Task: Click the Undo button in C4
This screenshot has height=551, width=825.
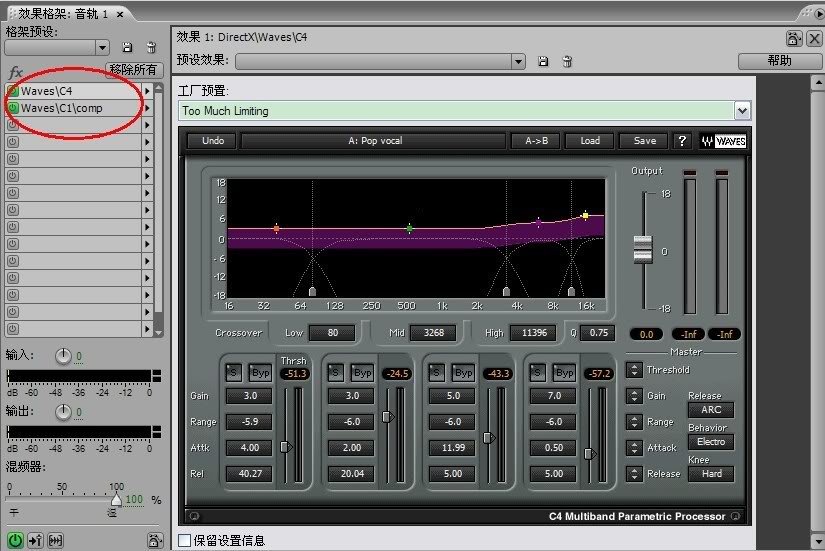Action: click(x=213, y=141)
